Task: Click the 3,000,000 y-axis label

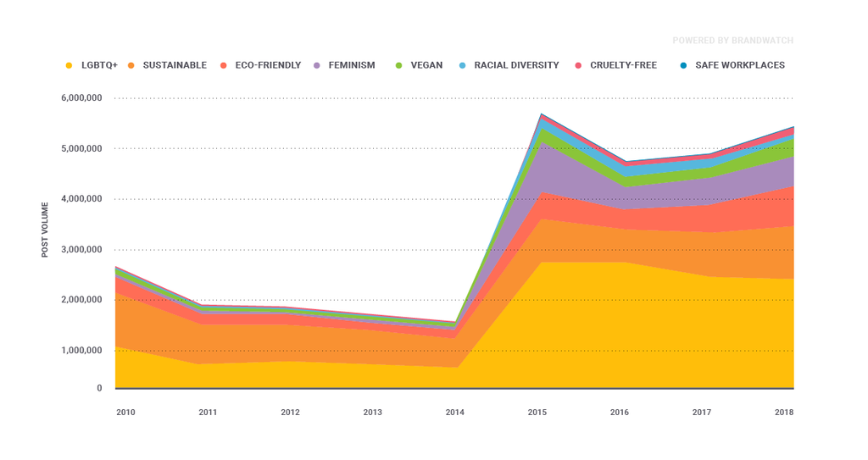Action: (81, 249)
